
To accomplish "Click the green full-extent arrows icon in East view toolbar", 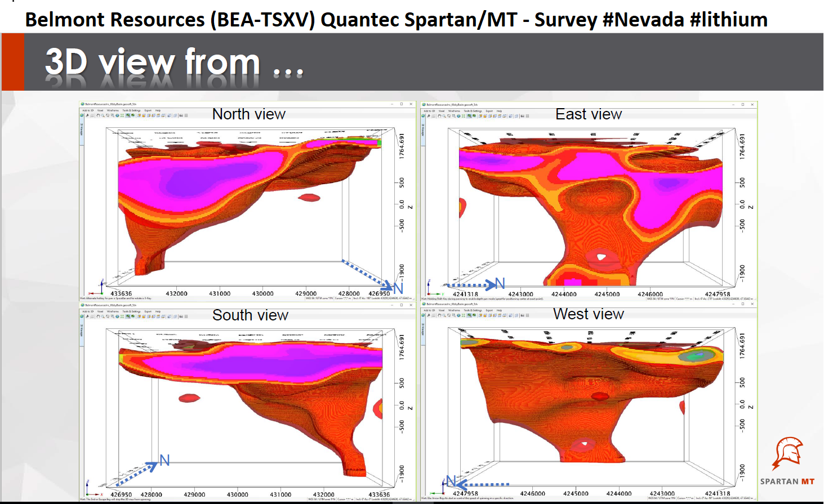I will click(463, 116).
